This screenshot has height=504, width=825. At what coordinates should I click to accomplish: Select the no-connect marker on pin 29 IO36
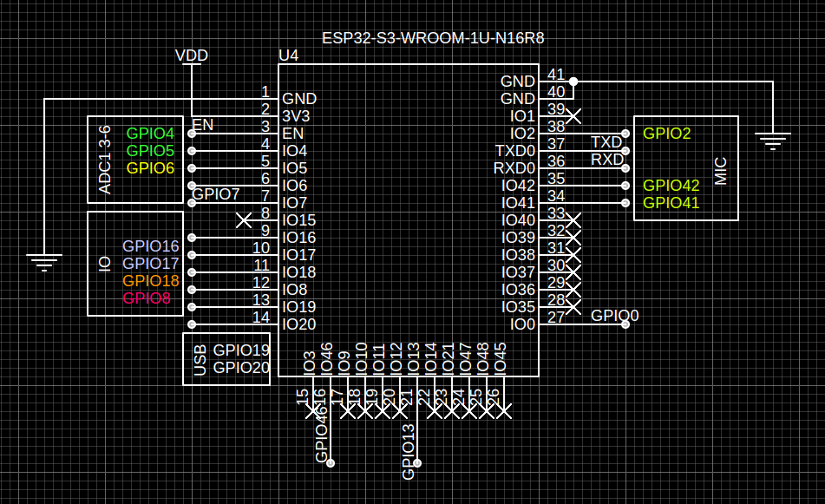[573, 290]
